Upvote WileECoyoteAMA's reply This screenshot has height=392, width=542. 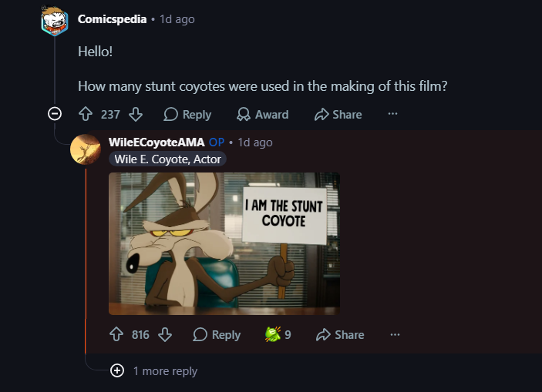[x=116, y=334]
